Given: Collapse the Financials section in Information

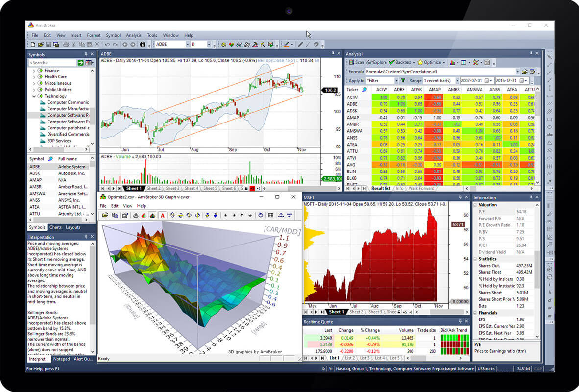Looking at the screenshot, I should (x=476, y=313).
